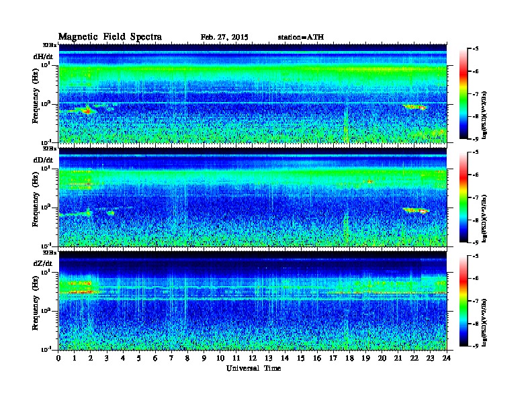
Task: Click the "-6" value on dZ/dt color scale
Action: point(475,278)
